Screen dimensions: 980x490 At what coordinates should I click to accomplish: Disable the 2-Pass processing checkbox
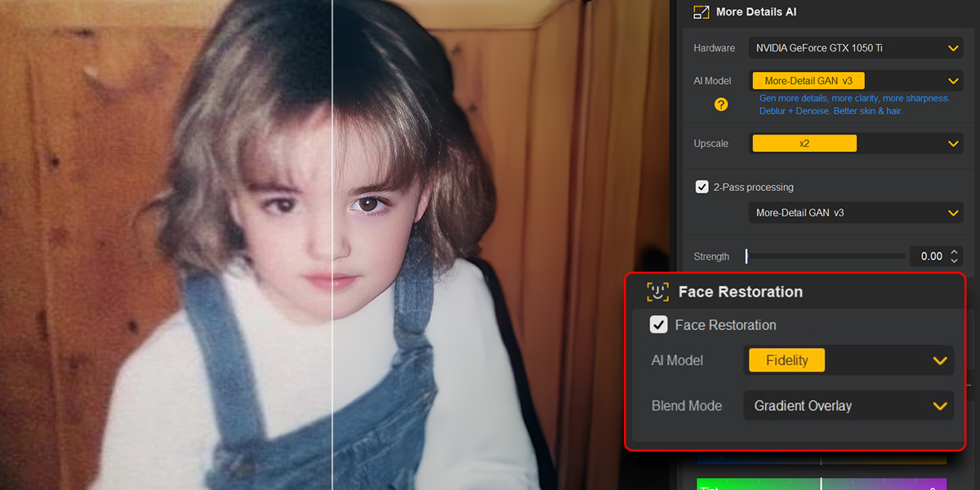tap(702, 186)
